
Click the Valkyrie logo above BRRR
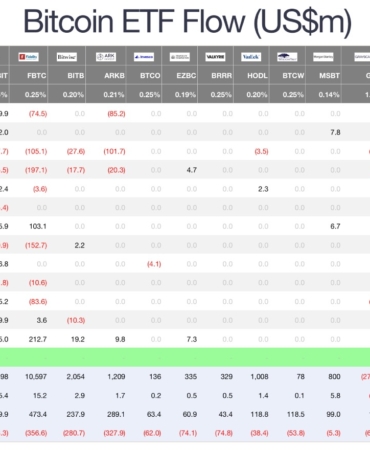215,57
